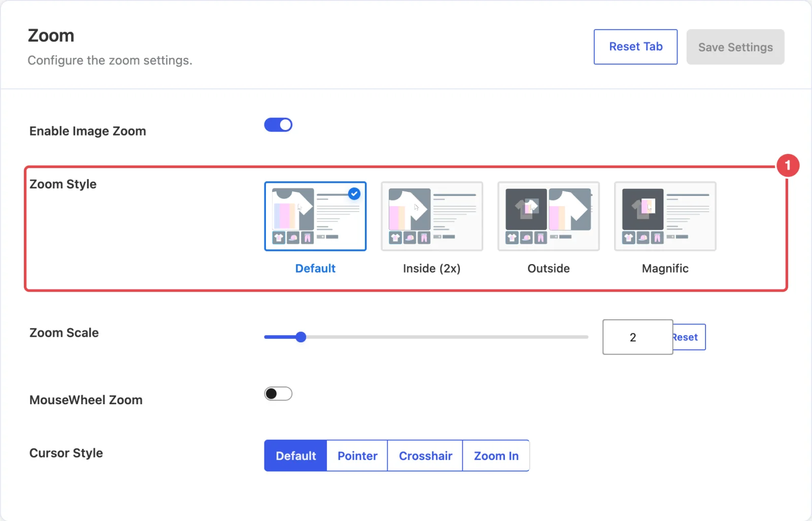Select the Default zoom style thumbnail

pyautogui.click(x=315, y=216)
